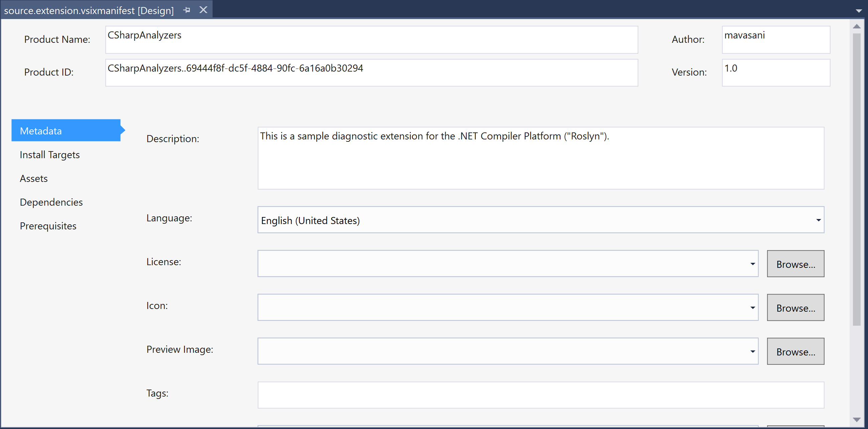Show the Prerequisites section

[x=48, y=226]
